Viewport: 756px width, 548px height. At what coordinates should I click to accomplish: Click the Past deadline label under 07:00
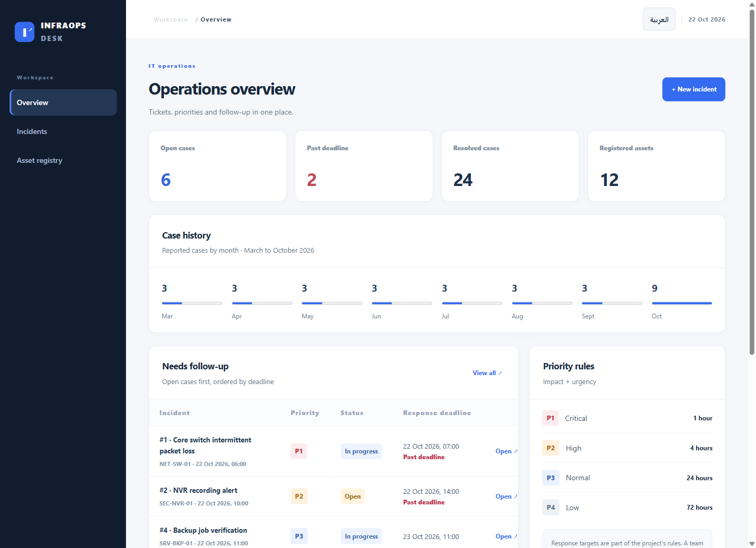pos(424,457)
